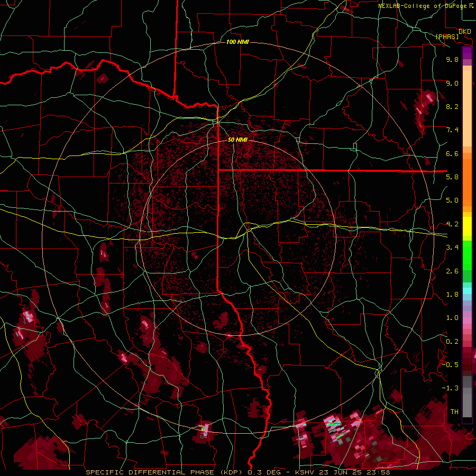Click the DKD label above the scale
The height and width of the screenshot is (476, 476).
pos(464,32)
